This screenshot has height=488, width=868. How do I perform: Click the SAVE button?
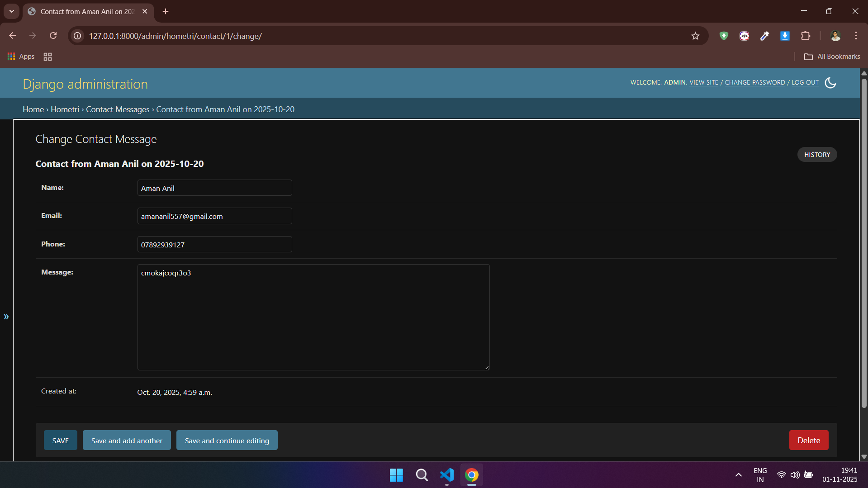(61, 441)
